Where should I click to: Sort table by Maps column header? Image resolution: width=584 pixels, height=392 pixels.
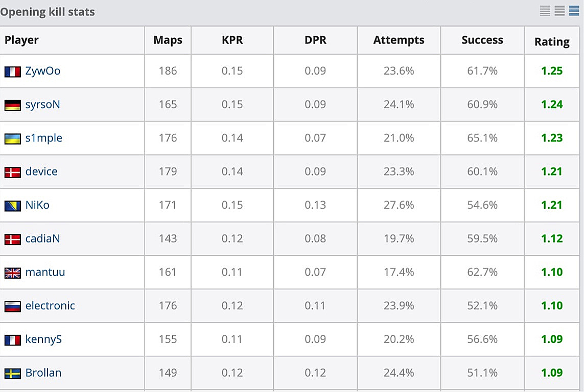(168, 40)
